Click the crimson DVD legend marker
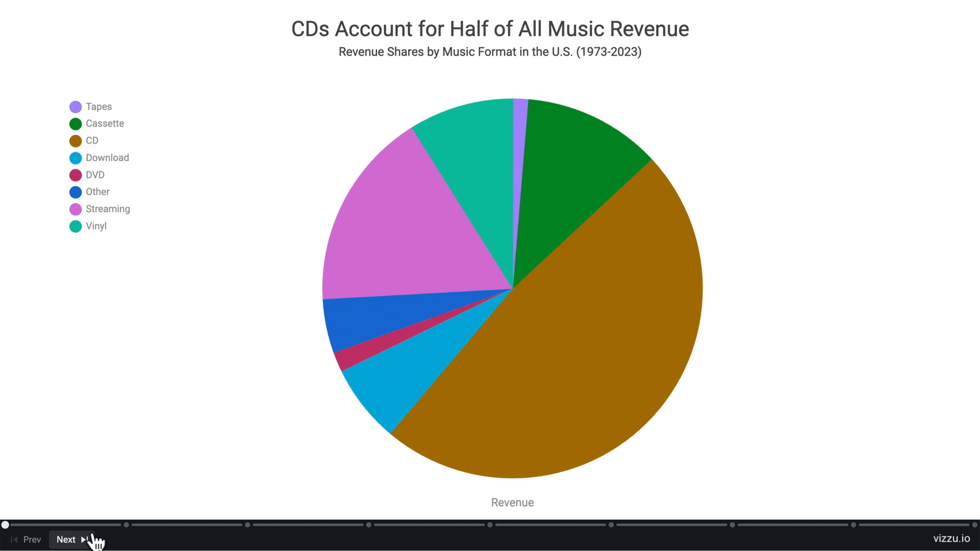This screenshot has width=980, height=551. 76,175
